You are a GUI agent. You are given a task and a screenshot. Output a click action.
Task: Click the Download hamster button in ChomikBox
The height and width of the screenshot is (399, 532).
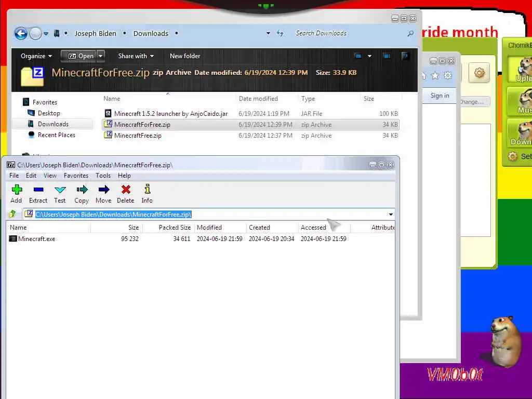520,134
